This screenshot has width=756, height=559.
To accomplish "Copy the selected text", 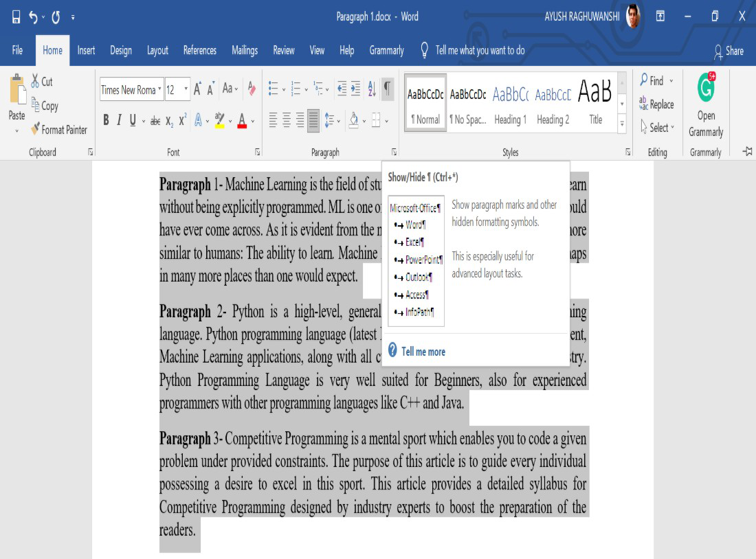I will (x=45, y=105).
